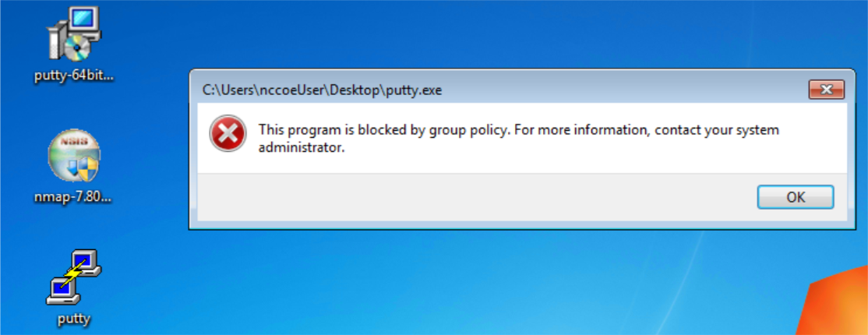Click the yellow lightning bolt on putty icon

[73, 273]
